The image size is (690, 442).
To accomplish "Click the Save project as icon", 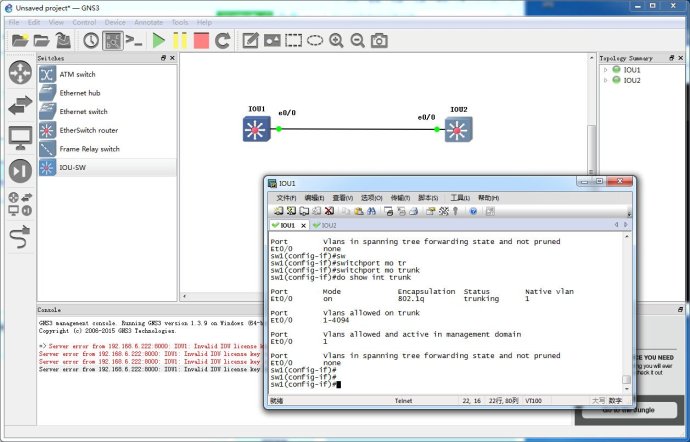I will tap(64, 41).
